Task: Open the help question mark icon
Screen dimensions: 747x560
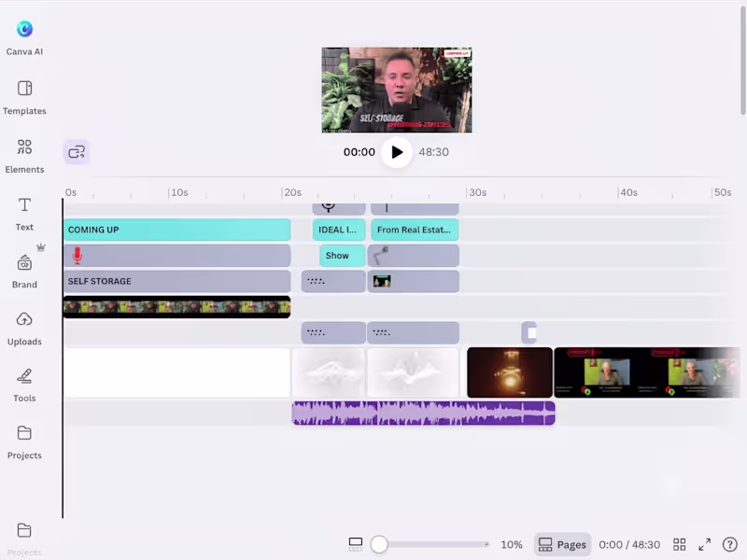Action: pyautogui.click(x=730, y=544)
